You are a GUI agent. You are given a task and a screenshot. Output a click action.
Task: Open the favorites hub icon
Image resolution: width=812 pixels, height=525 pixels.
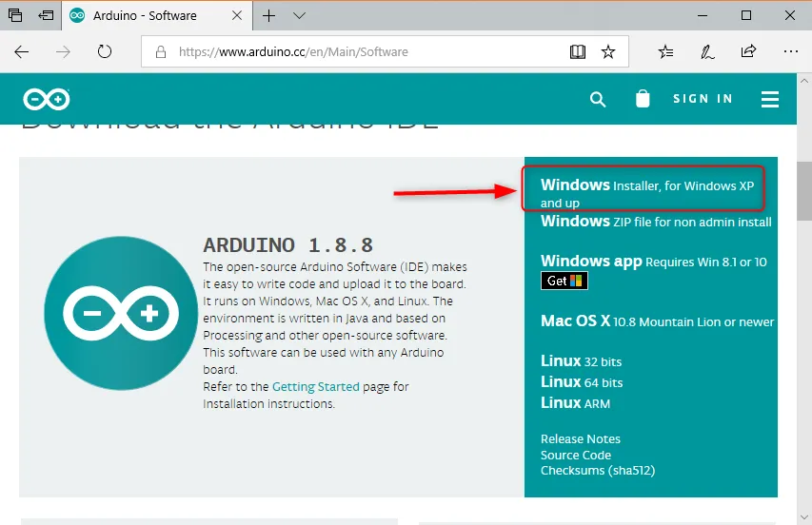click(665, 51)
